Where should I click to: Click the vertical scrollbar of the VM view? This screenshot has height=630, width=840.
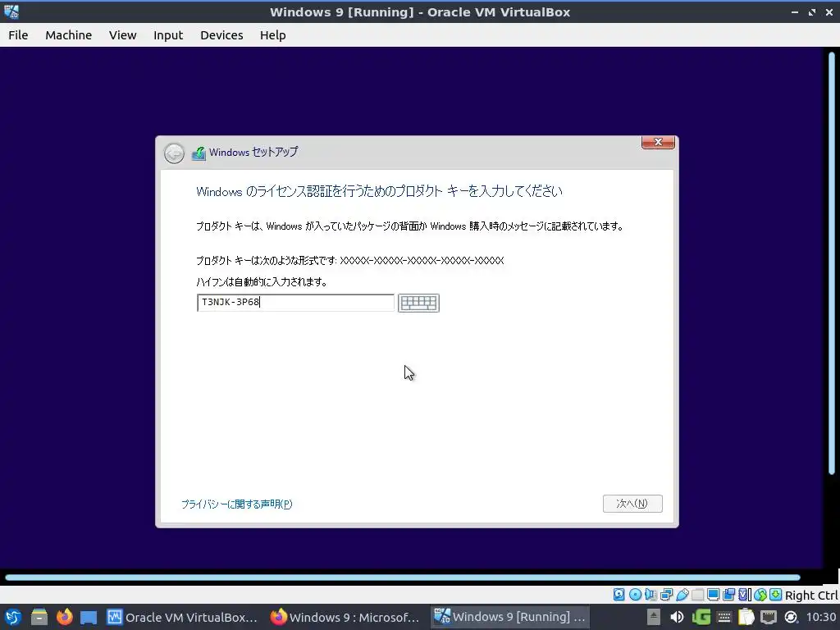tap(832, 262)
